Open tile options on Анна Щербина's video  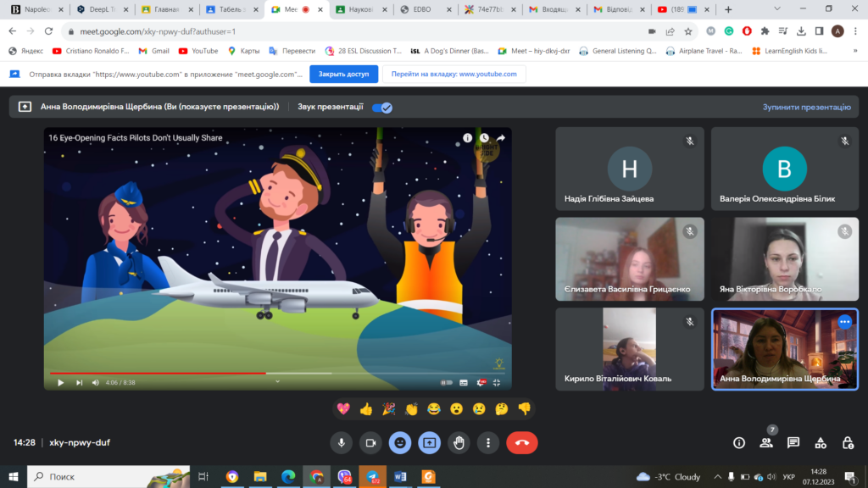844,322
